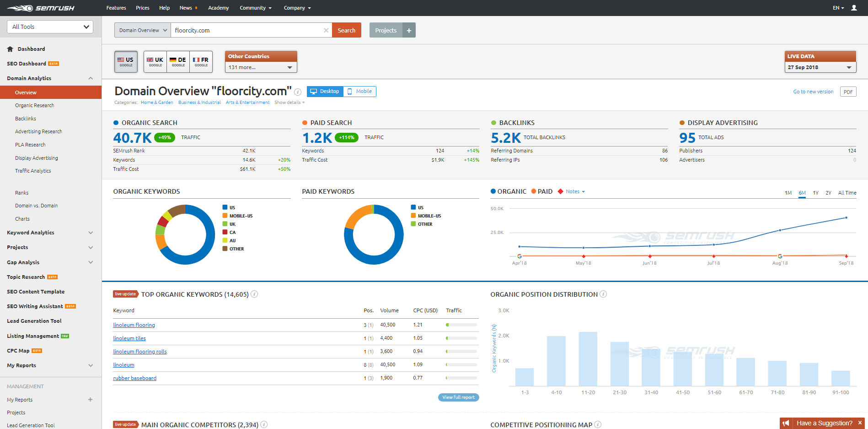Click the 11-20 position distribution bar
This screenshot has width=868, height=429.
588,359
